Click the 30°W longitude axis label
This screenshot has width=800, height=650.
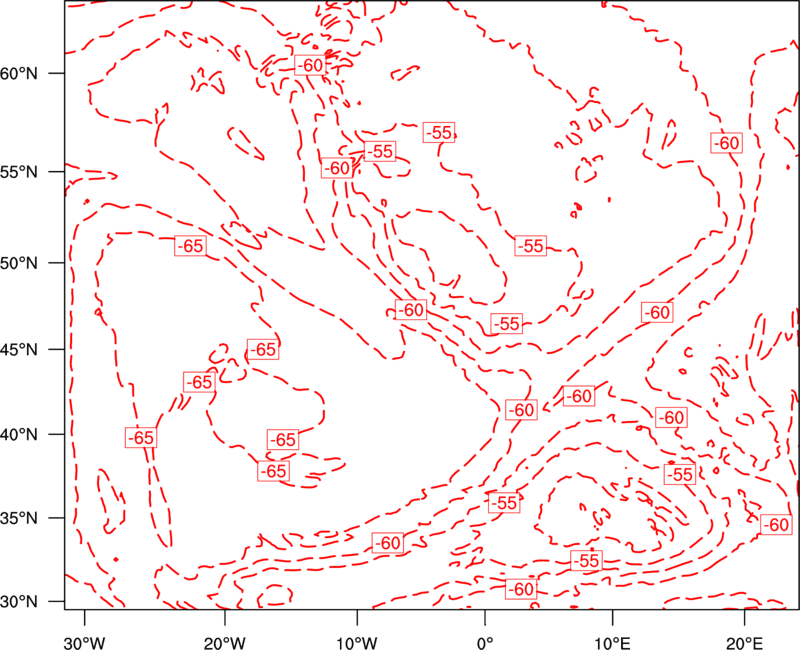(x=85, y=643)
